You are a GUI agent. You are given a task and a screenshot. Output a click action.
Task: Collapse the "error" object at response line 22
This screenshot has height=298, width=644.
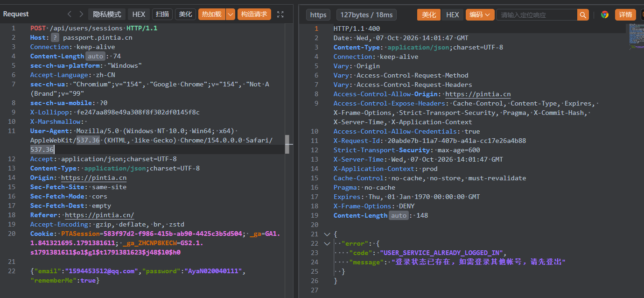327,243
